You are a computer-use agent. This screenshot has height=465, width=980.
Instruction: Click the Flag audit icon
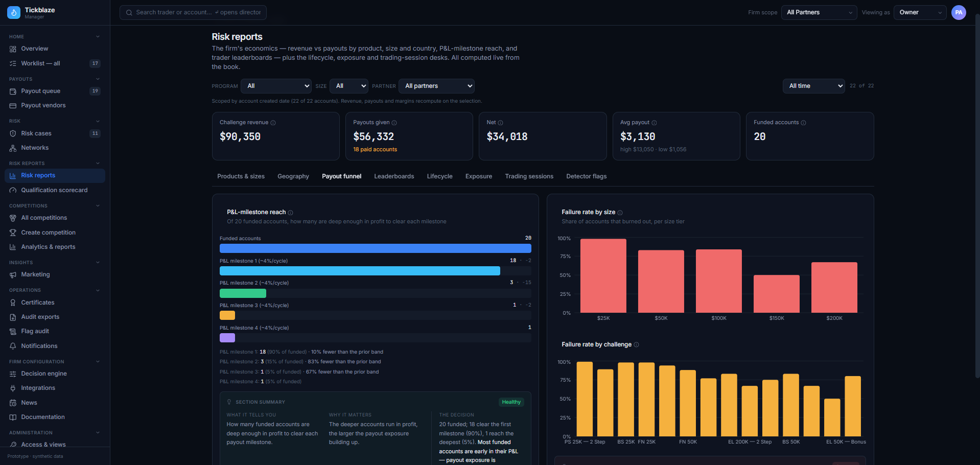(x=13, y=332)
